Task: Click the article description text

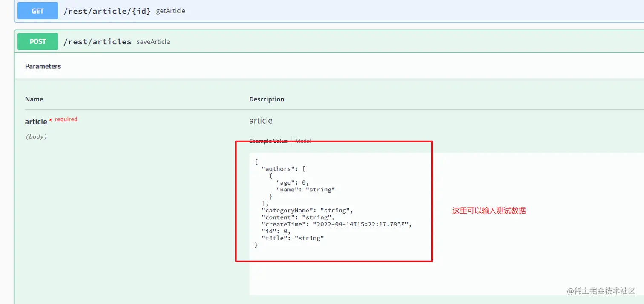Action: point(261,121)
